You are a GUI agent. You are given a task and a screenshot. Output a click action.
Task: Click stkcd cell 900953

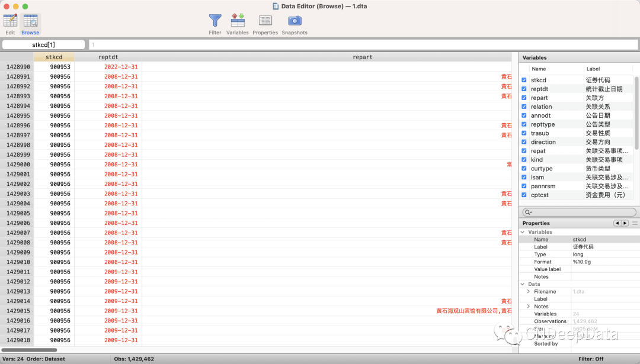pos(60,67)
